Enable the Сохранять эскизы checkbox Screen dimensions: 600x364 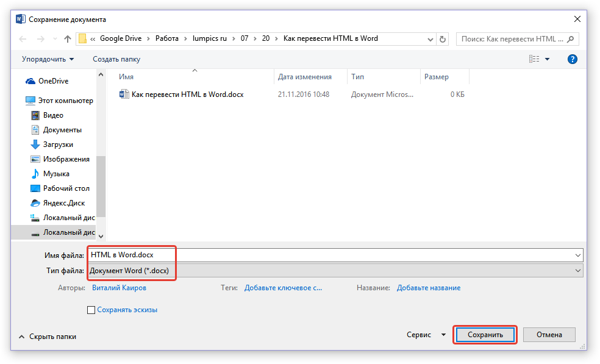tap(91, 310)
